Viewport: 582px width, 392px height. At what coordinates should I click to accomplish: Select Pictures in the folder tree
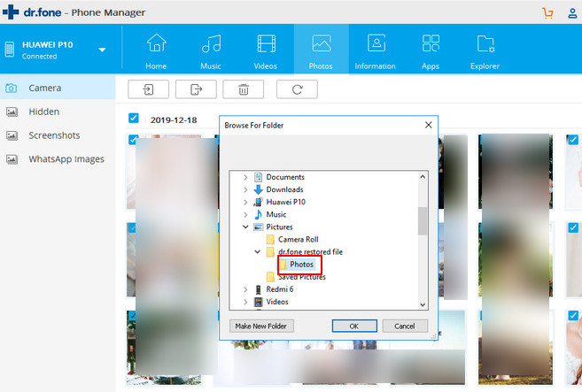[x=279, y=227]
